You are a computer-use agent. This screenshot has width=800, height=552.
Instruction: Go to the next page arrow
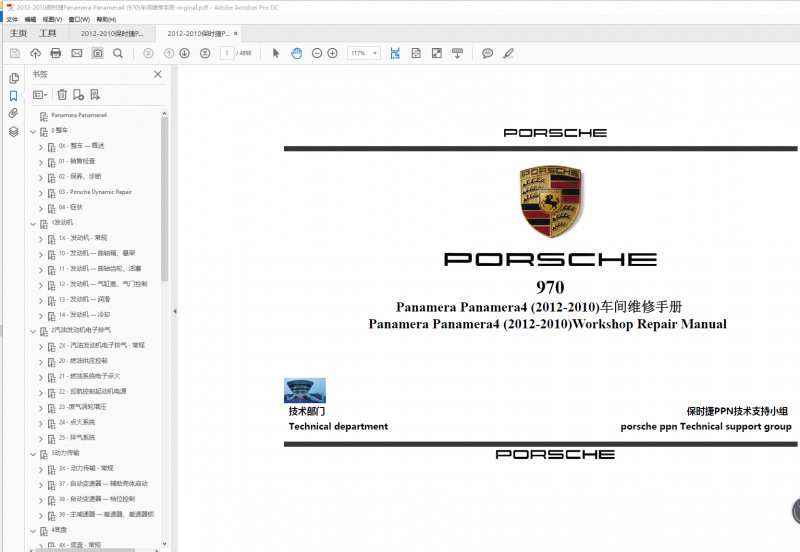[185, 53]
